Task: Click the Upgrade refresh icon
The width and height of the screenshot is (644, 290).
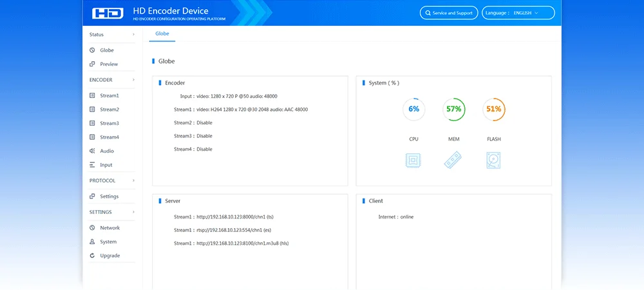Action: pos(92,255)
